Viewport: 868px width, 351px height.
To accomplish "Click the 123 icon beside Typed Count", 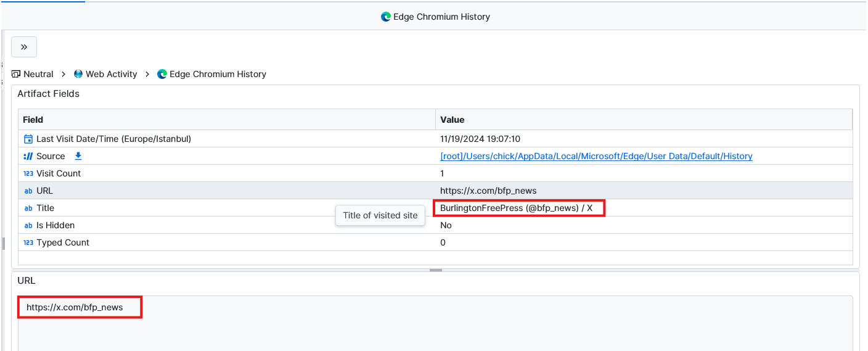I will coord(28,242).
